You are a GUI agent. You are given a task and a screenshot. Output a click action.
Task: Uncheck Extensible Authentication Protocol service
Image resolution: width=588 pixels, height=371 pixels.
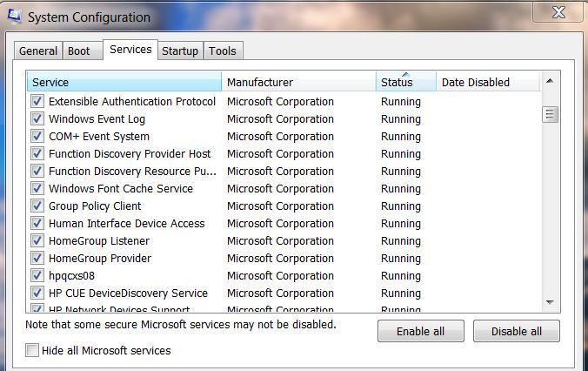37,102
